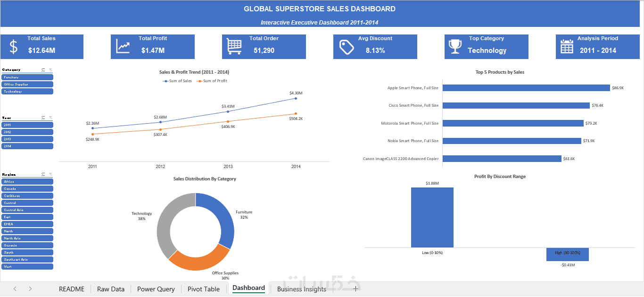
Task: Toggle multi-select on the Region slicer
Action: click(43, 174)
